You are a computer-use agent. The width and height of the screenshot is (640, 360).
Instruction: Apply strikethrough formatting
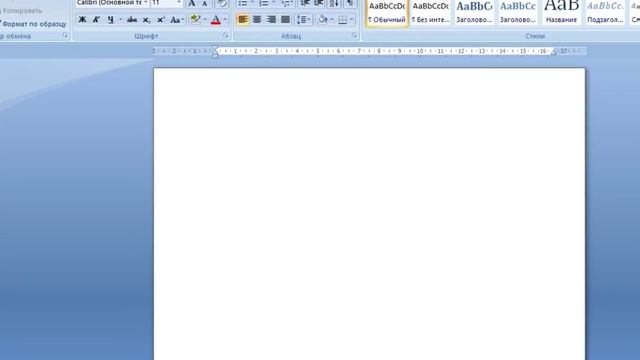point(132,20)
